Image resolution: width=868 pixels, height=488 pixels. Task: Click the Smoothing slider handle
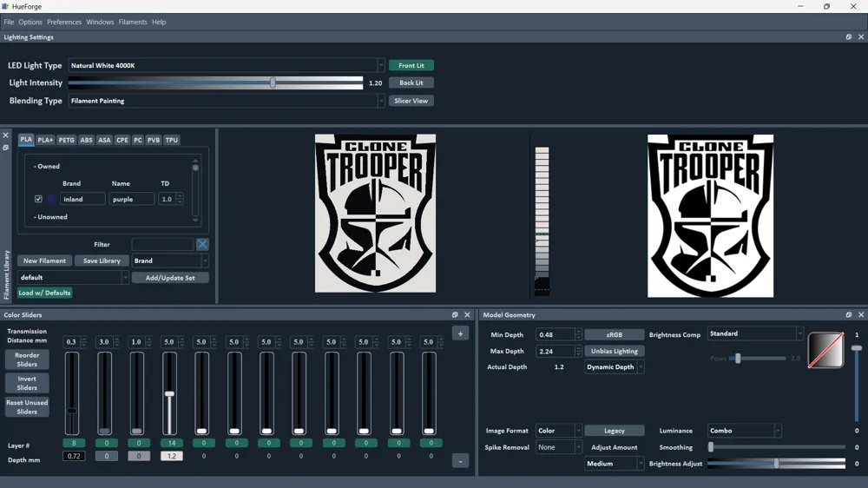click(x=711, y=447)
